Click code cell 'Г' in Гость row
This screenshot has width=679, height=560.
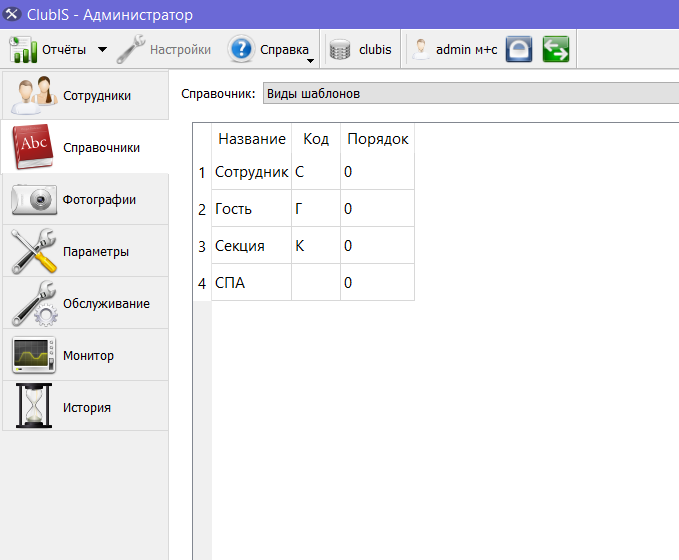(x=316, y=209)
